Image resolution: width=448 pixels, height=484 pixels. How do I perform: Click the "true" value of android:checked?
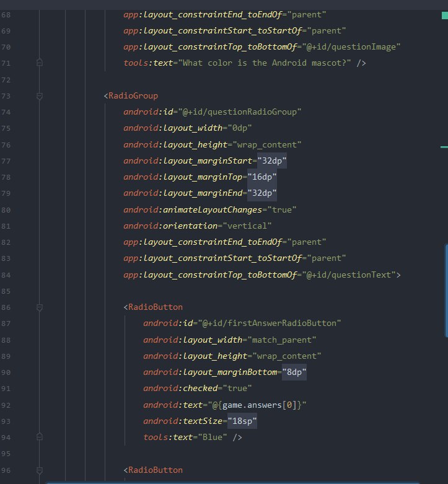click(237, 388)
